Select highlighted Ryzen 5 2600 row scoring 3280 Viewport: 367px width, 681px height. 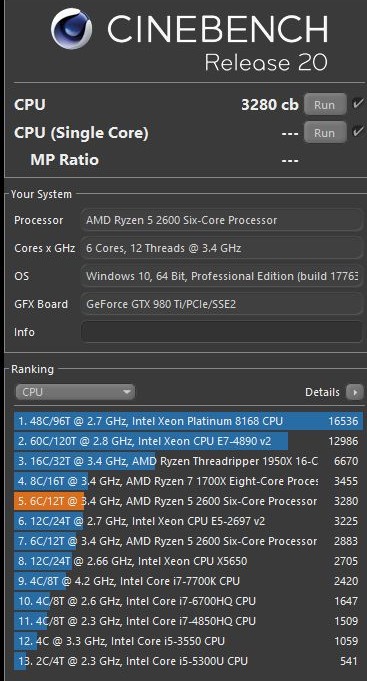tap(188, 501)
